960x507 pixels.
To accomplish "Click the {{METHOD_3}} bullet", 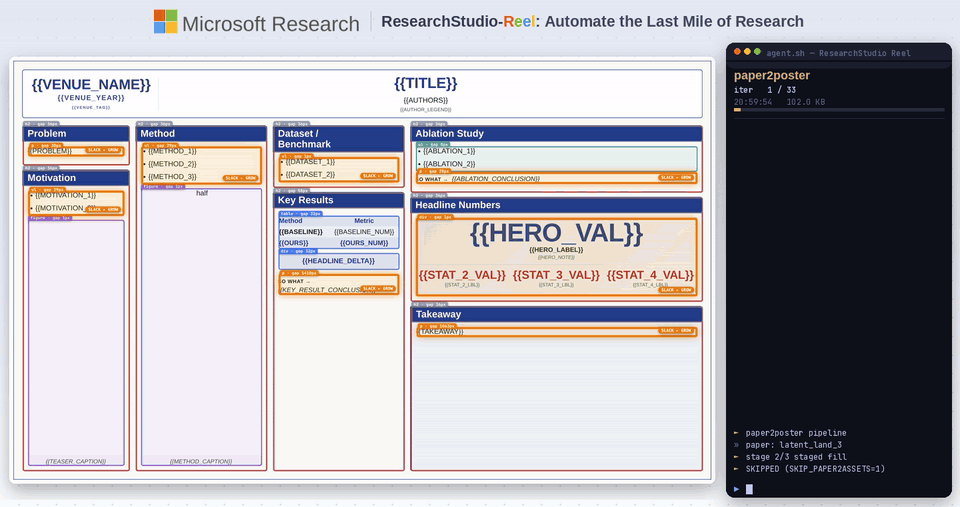I will [172, 177].
